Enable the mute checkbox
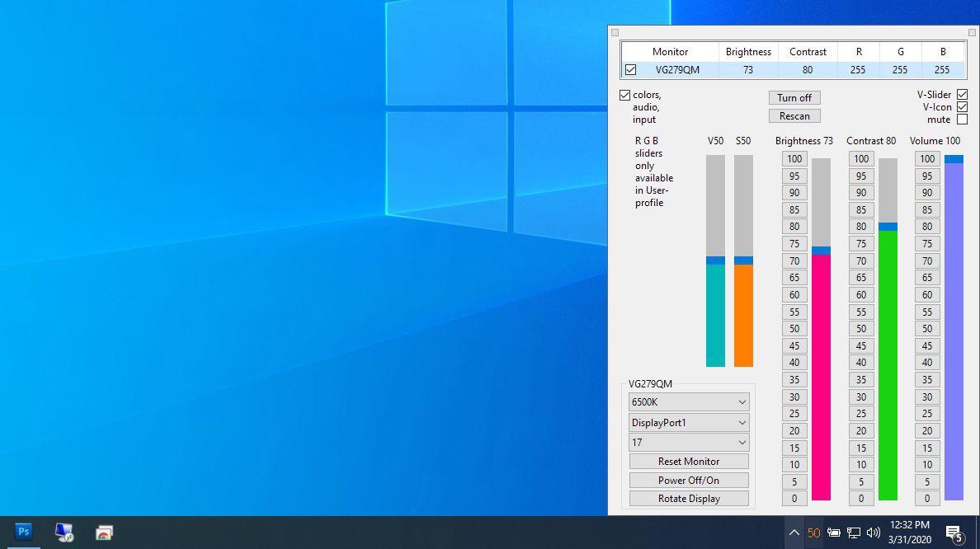The image size is (980, 549). pyautogui.click(x=962, y=120)
